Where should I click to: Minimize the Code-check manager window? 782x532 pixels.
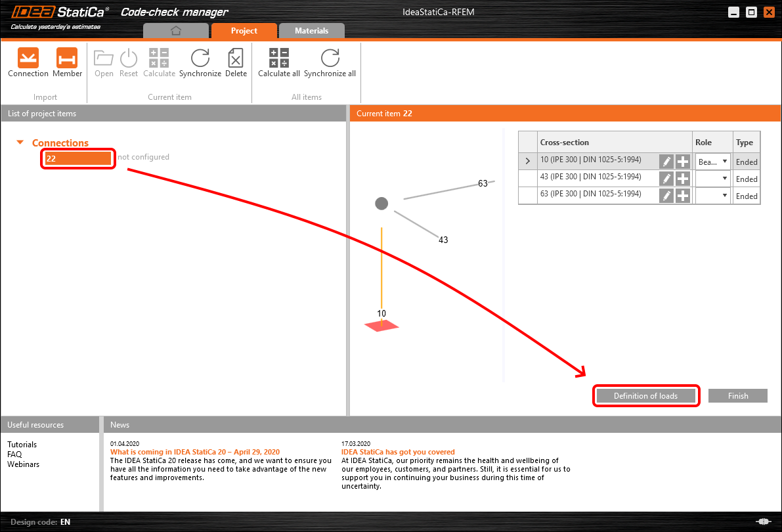[733, 12]
